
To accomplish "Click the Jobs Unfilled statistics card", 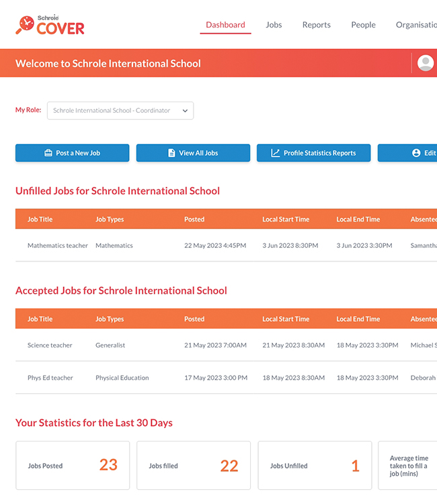I will (315, 466).
